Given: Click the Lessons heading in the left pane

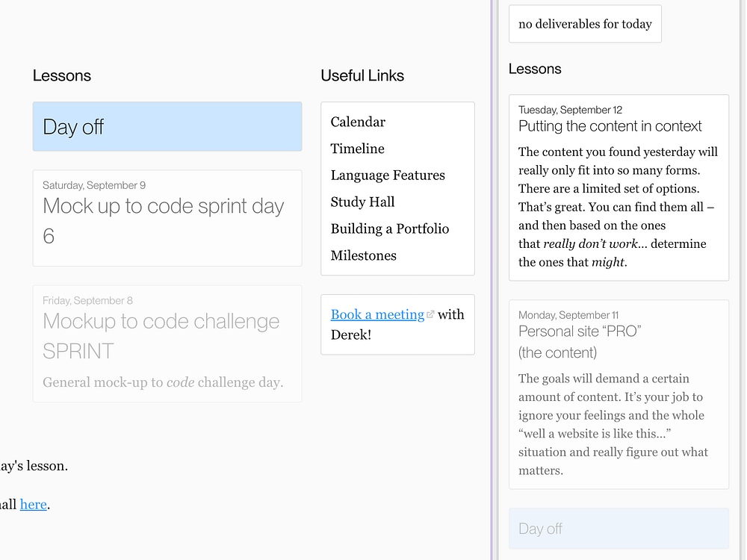Looking at the screenshot, I should pos(62,75).
